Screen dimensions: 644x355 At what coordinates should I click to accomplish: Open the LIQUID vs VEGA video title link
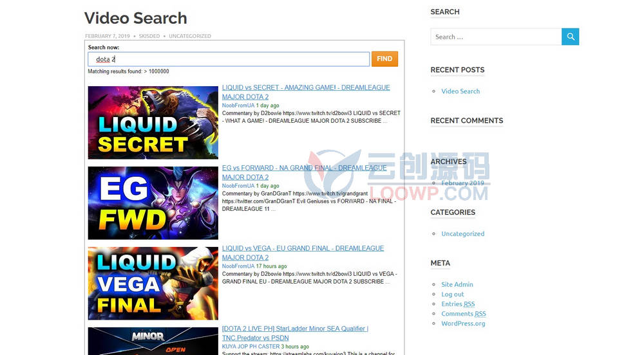point(303,253)
